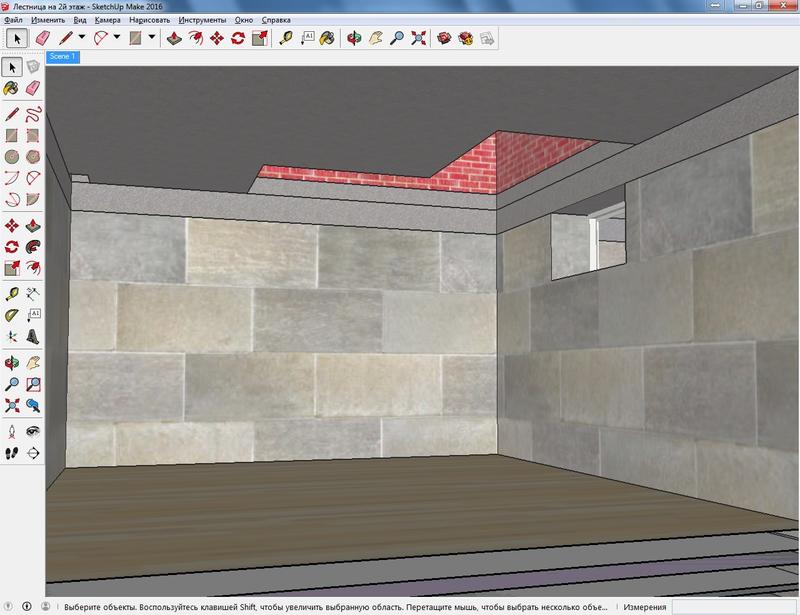Pick the Polygon tool

click(x=33, y=157)
